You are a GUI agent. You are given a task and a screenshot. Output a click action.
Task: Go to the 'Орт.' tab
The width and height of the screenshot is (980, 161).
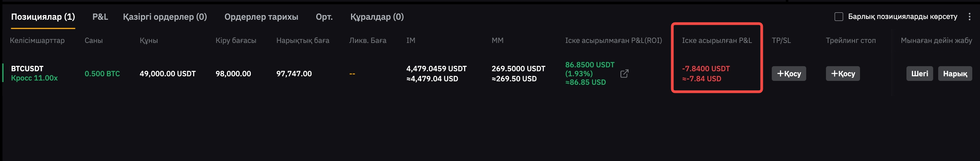point(324,17)
